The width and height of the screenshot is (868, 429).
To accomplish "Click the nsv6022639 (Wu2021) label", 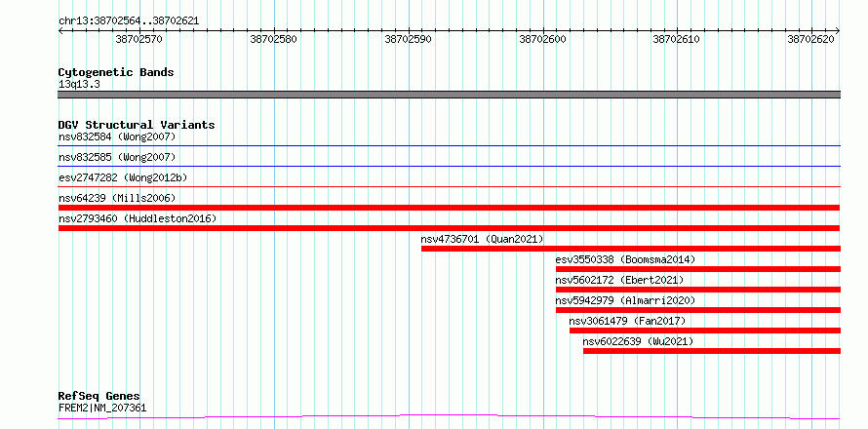I will 638,341.
